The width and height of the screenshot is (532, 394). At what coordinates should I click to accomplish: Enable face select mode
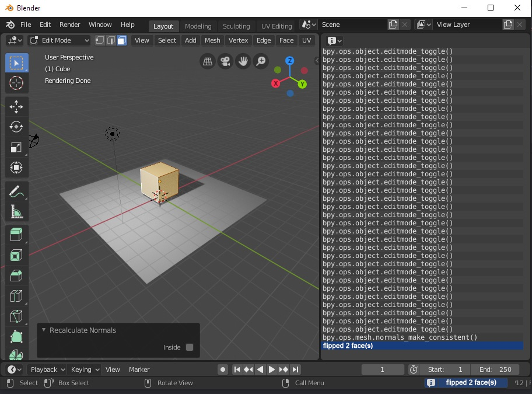(x=121, y=40)
